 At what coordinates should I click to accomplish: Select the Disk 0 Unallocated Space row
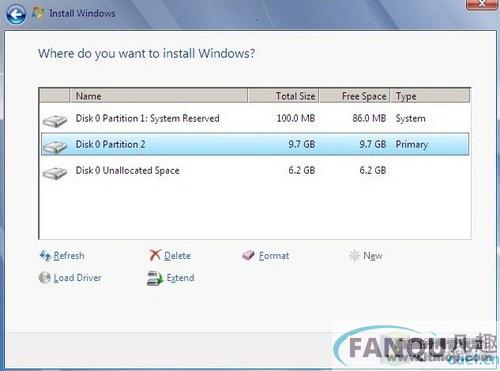pos(255,170)
